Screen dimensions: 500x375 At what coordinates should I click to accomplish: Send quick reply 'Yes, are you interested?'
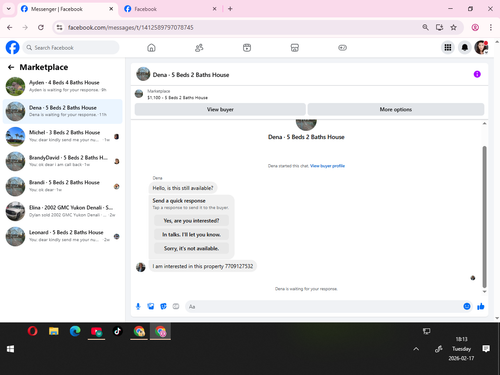click(191, 221)
